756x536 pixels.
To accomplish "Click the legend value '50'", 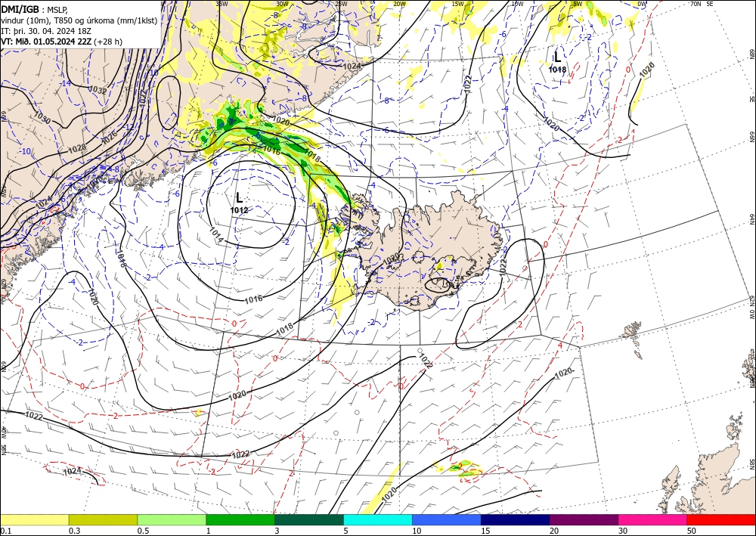I will coord(692,531).
